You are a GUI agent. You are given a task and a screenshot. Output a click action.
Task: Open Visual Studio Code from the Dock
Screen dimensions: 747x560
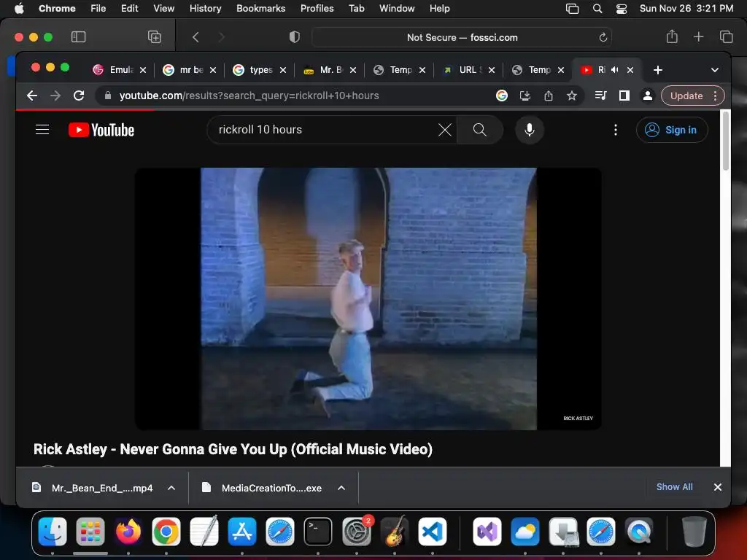432,532
